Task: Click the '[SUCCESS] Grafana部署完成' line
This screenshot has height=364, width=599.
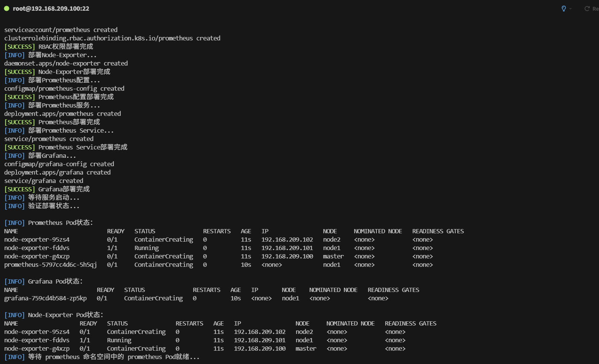Action: pyautogui.click(x=47, y=189)
